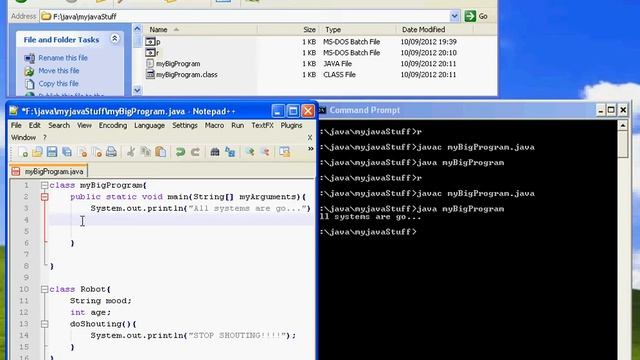
Task: Click the 'Rename this file' link
Action: [x=63, y=58]
